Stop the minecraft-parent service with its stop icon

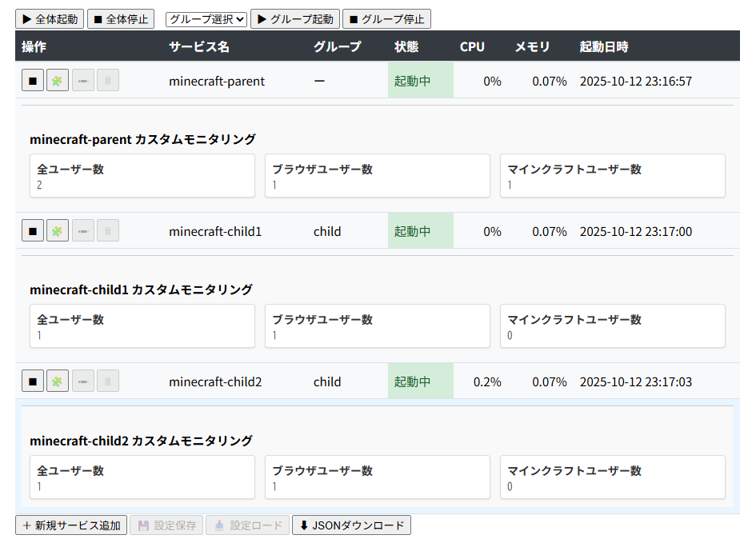click(32, 80)
